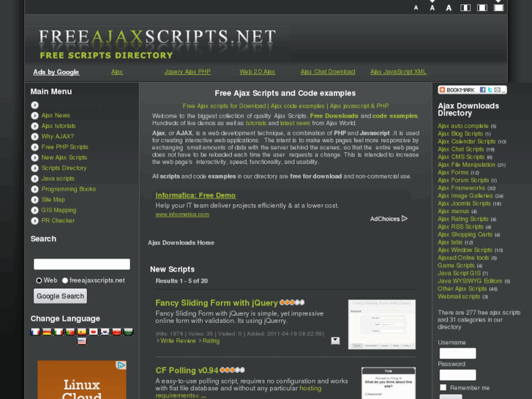This screenshot has height=399, width=532.
Task: Open New Ajax Scripts menu item
Action: coord(64,157)
